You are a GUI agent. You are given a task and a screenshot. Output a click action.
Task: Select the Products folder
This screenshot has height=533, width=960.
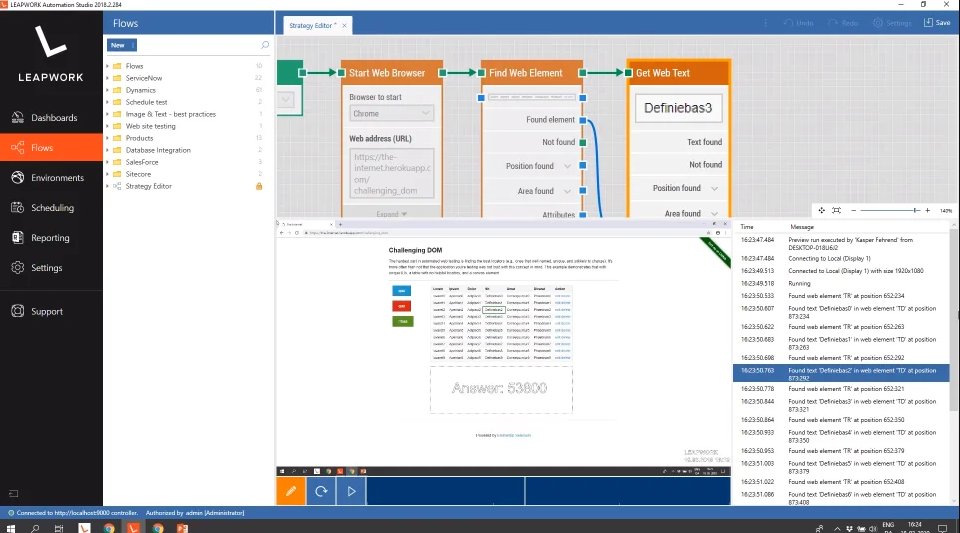coord(140,138)
